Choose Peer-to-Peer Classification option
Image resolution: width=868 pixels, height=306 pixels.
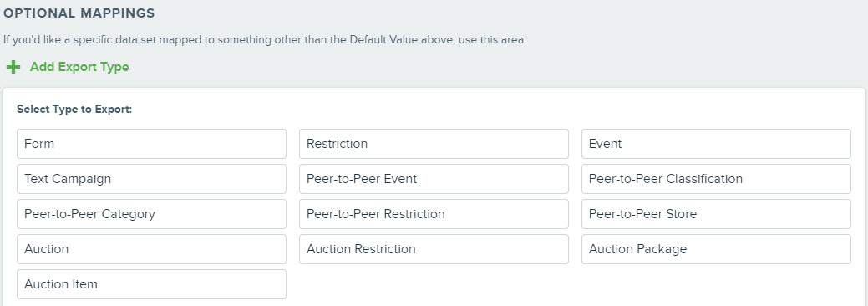pos(716,179)
